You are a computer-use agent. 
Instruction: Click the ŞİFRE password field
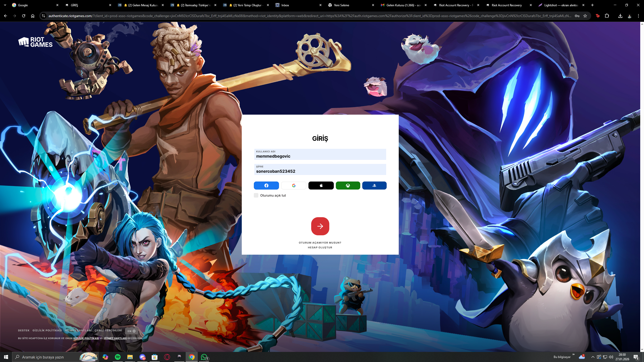click(x=320, y=169)
